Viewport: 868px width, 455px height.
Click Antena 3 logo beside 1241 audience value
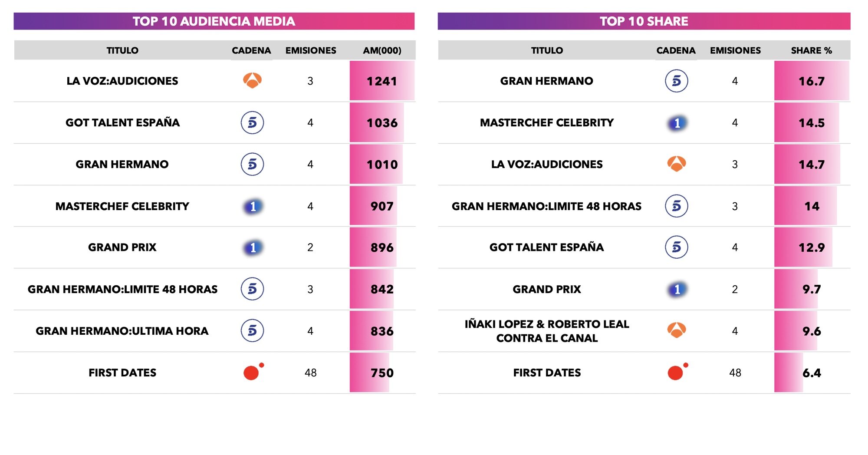coord(252,81)
